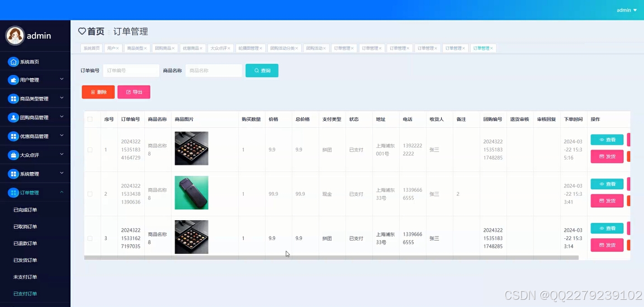644x307 pixels.
Task: Click the eye icon on a 查看 button
Action: pos(601,139)
